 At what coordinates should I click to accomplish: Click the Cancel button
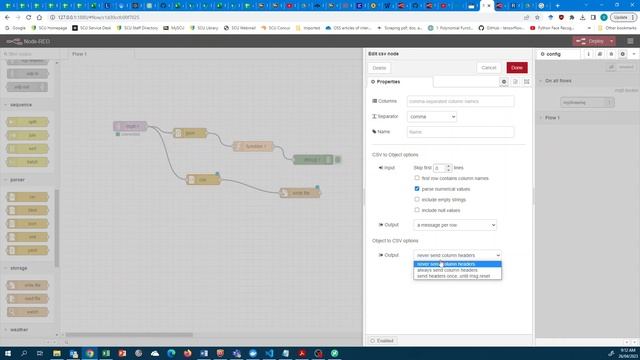coord(489,68)
